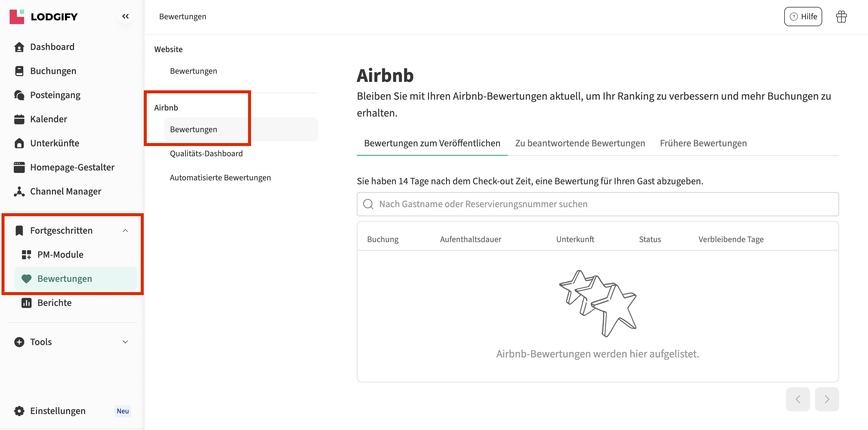The image size is (868, 430).
Task: Open PM-Module via its grid icon
Action: tap(26, 254)
